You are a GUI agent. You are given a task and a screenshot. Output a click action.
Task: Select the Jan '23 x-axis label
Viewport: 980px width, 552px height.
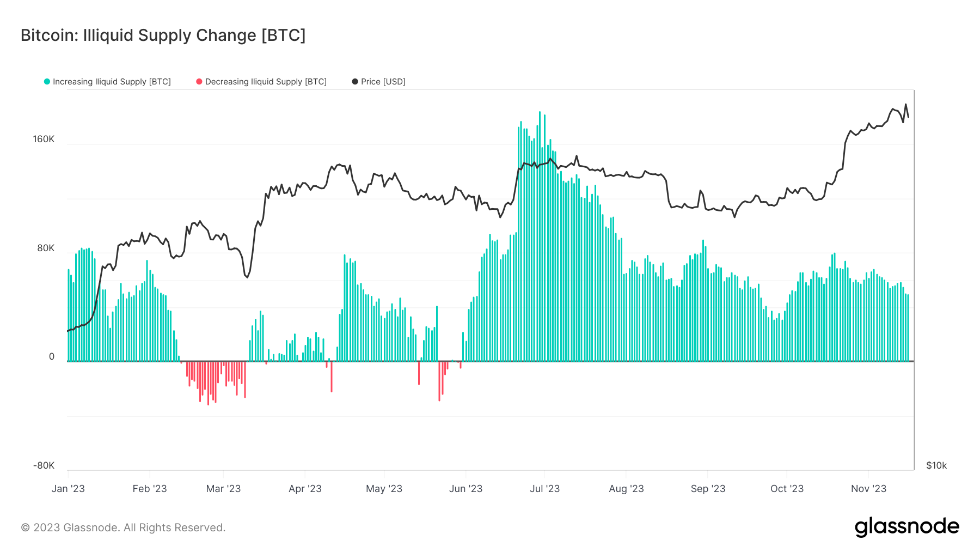tap(68, 489)
